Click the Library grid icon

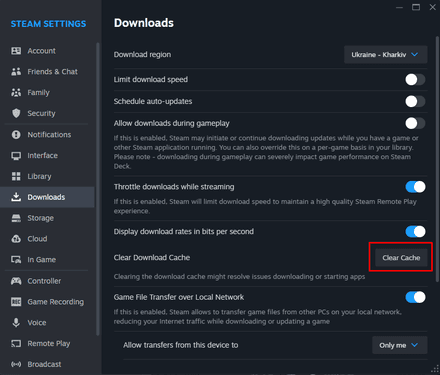coord(16,176)
